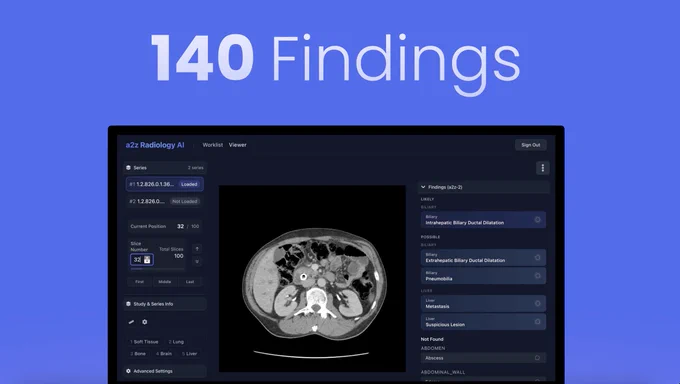Click icon on Pneumobilia finding row

coord(537,276)
